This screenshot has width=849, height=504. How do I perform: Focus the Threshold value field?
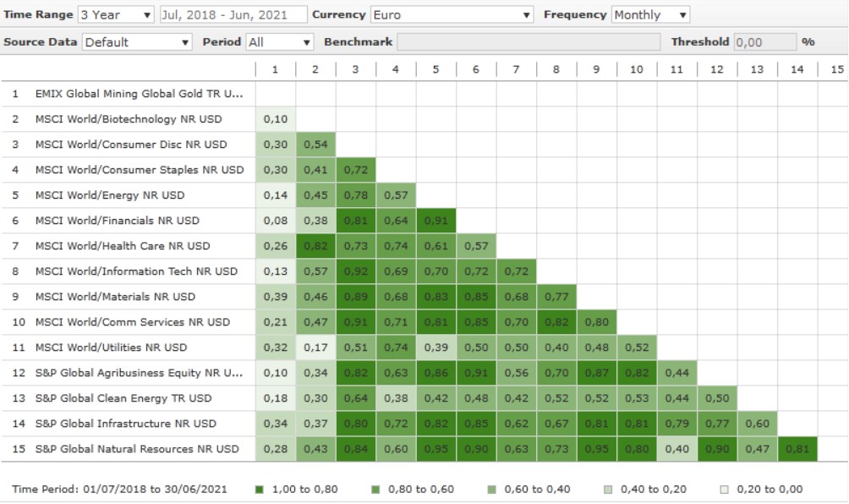764,42
